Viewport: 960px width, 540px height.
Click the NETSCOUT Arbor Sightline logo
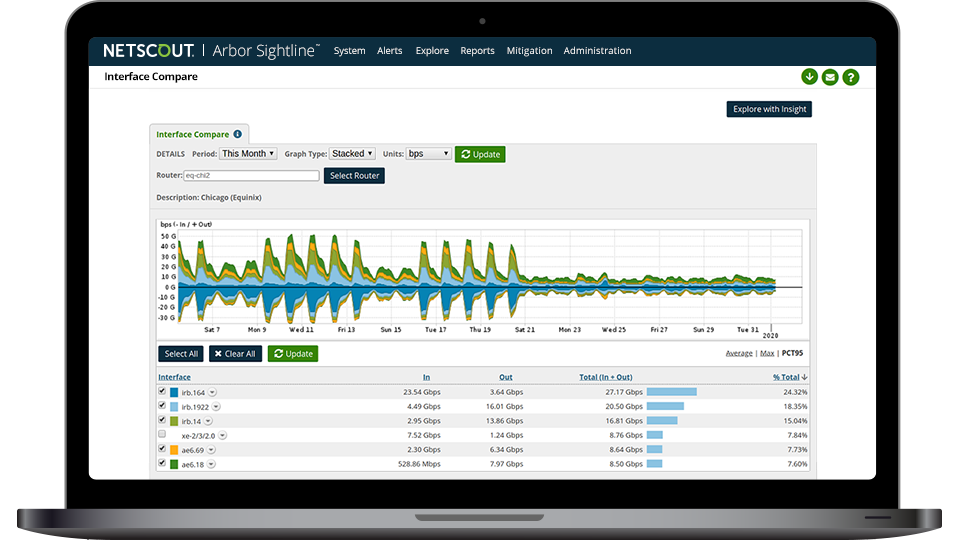click(211, 51)
